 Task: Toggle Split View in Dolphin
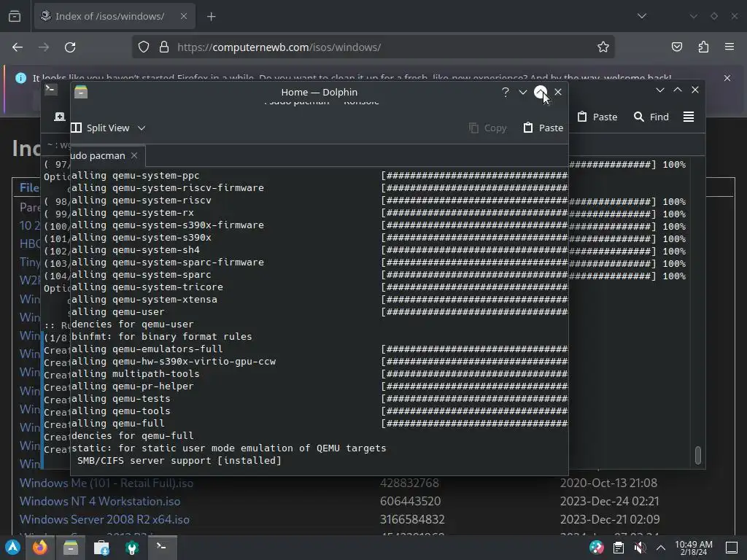click(101, 128)
